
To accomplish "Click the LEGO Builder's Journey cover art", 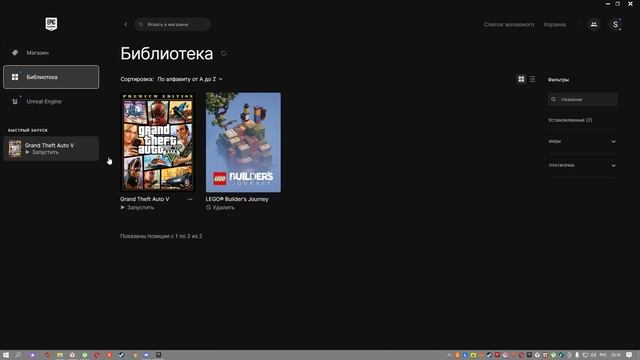I will 243,142.
